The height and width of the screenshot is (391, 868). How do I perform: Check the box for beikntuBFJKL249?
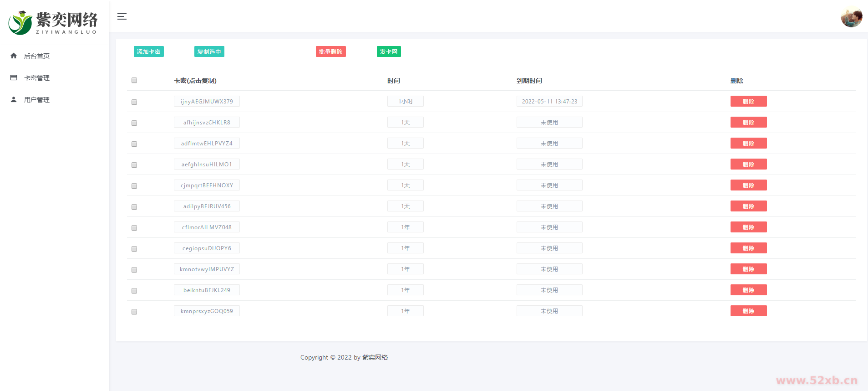click(x=134, y=291)
